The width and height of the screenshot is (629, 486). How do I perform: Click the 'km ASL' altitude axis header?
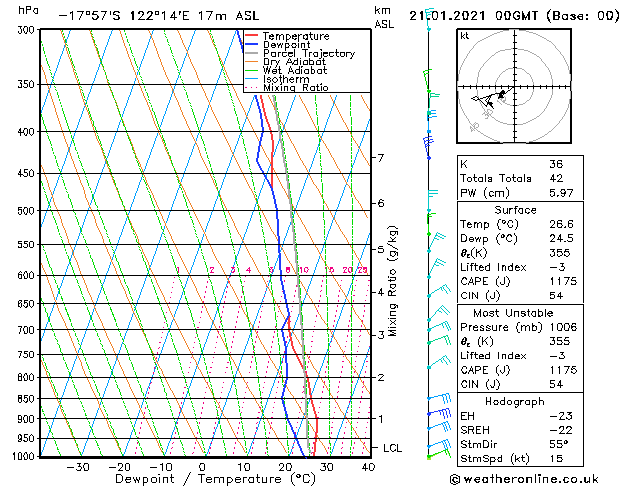384,18
